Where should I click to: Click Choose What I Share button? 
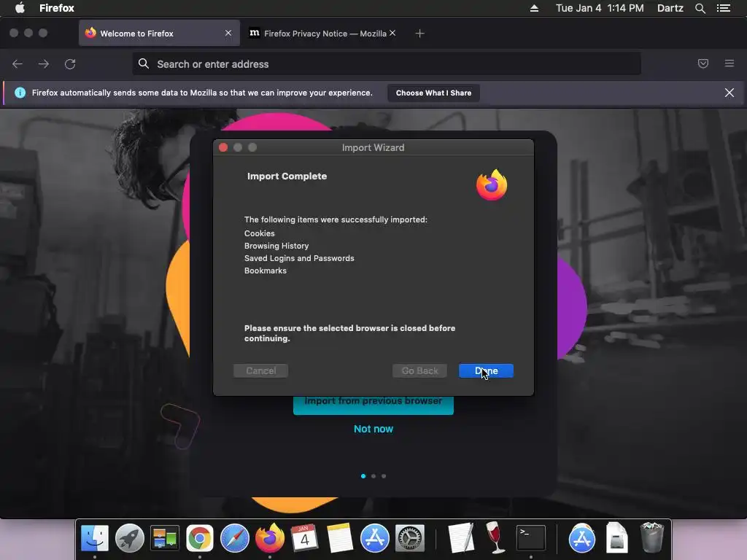[x=433, y=93]
